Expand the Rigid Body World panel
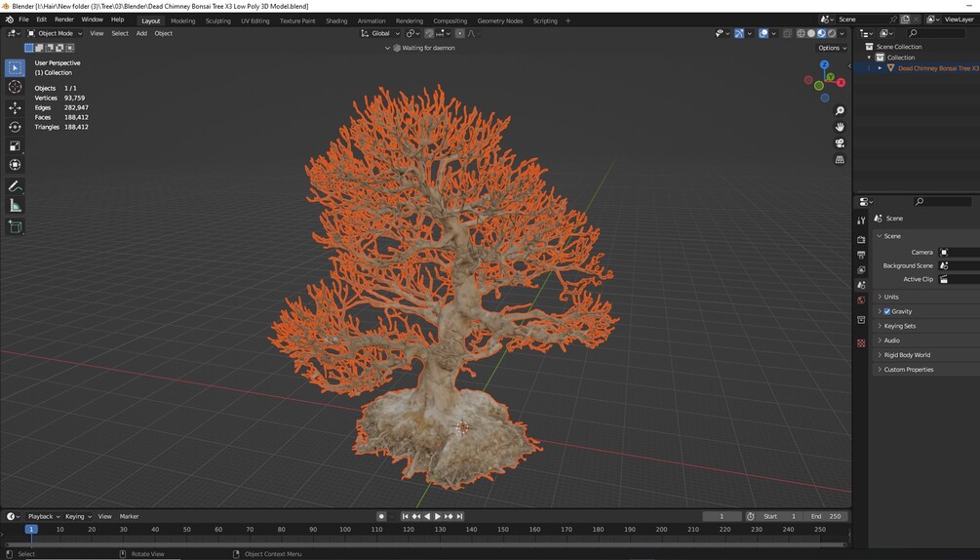Viewport: 980px width, 560px height. click(907, 355)
